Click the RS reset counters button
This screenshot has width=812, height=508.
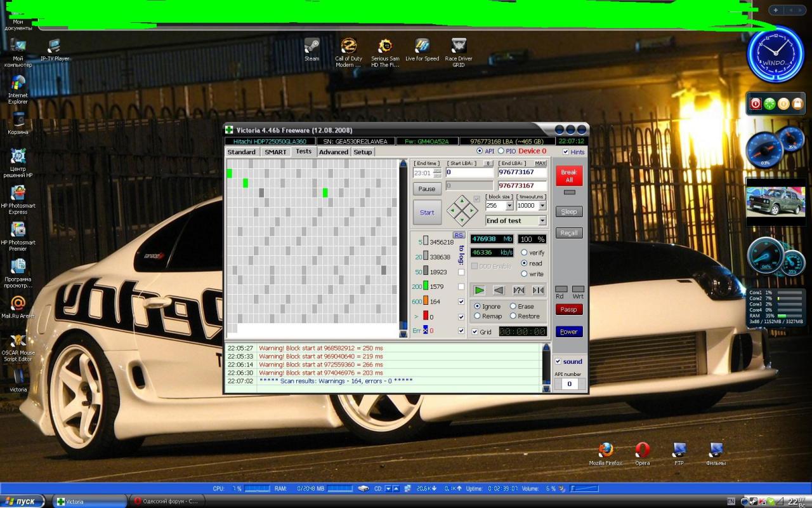coord(458,235)
